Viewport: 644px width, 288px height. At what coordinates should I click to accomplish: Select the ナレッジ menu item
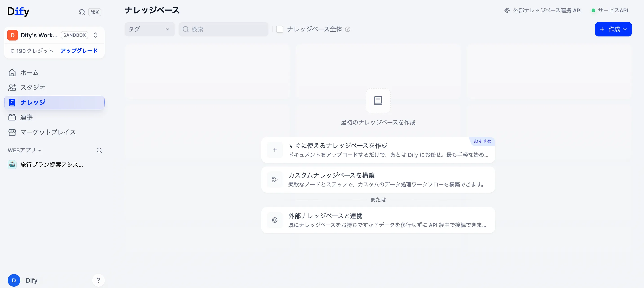pyautogui.click(x=54, y=103)
